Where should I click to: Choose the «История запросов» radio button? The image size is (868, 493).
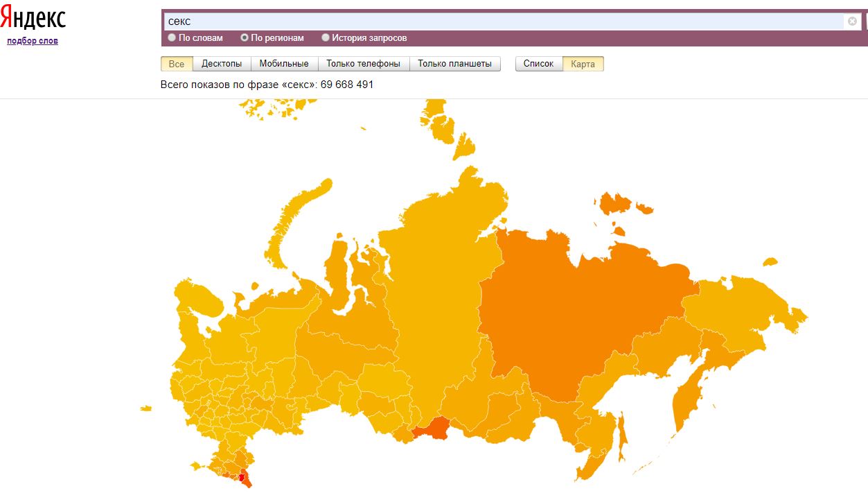click(x=326, y=38)
